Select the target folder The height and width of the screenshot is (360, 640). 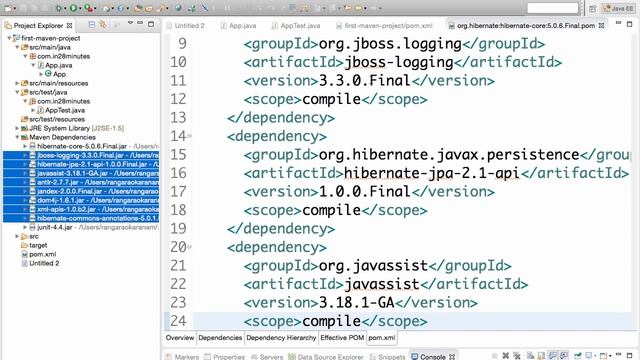pyautogui.click(x=38, y=245)
